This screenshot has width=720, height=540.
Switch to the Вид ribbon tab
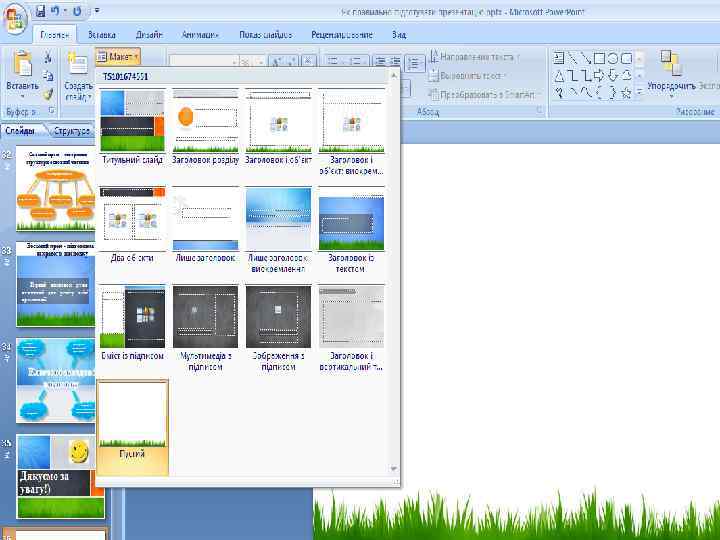coord(399,35)
